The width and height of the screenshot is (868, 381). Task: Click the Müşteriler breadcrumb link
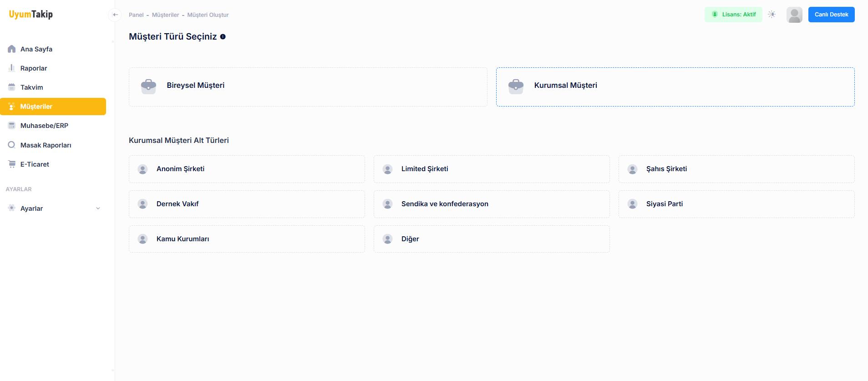coord(165,15)
